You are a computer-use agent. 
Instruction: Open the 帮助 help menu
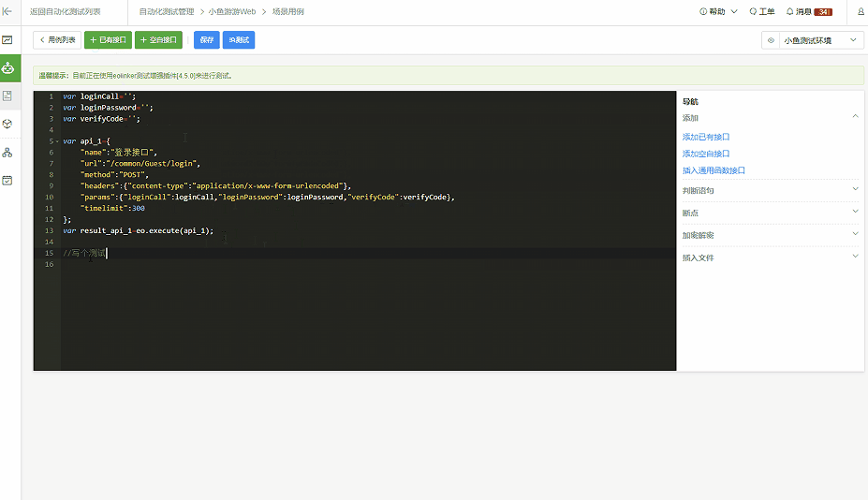tap(718, 11)
